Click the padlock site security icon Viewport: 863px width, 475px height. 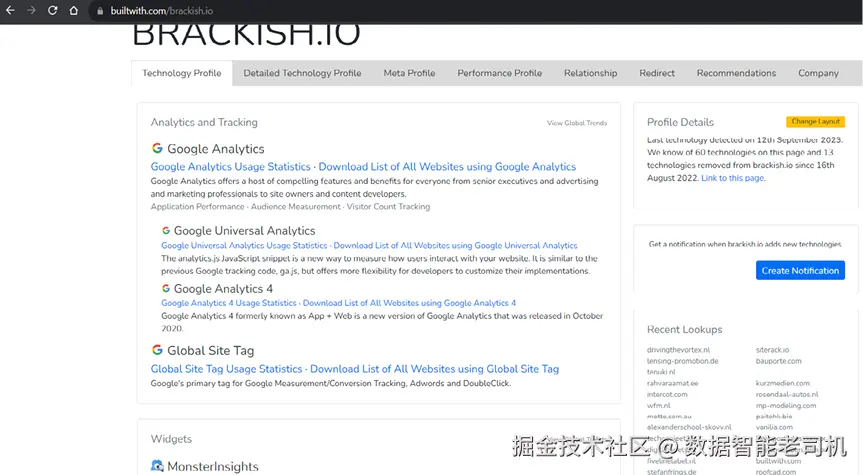coord(100,11)
